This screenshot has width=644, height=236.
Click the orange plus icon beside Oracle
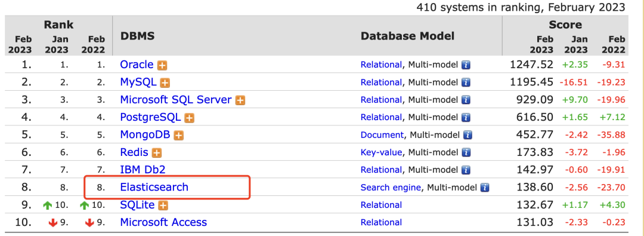pyautogui.click(x=162, y=65)
